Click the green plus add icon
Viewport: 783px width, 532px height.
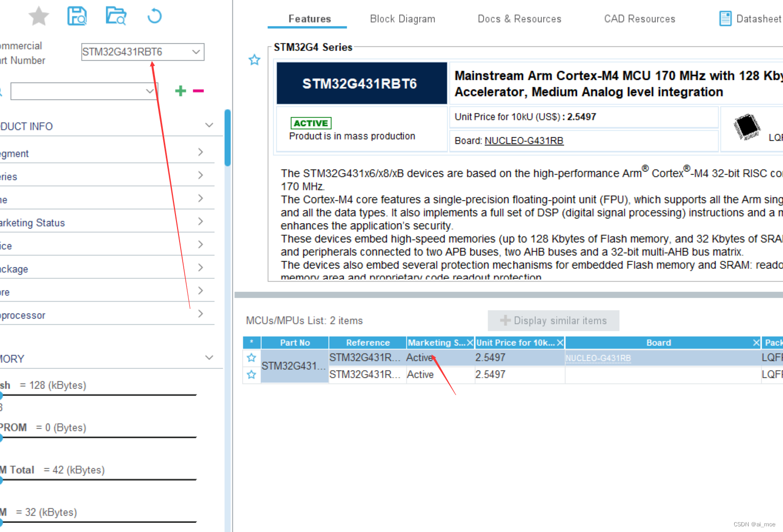coord(181,91)
